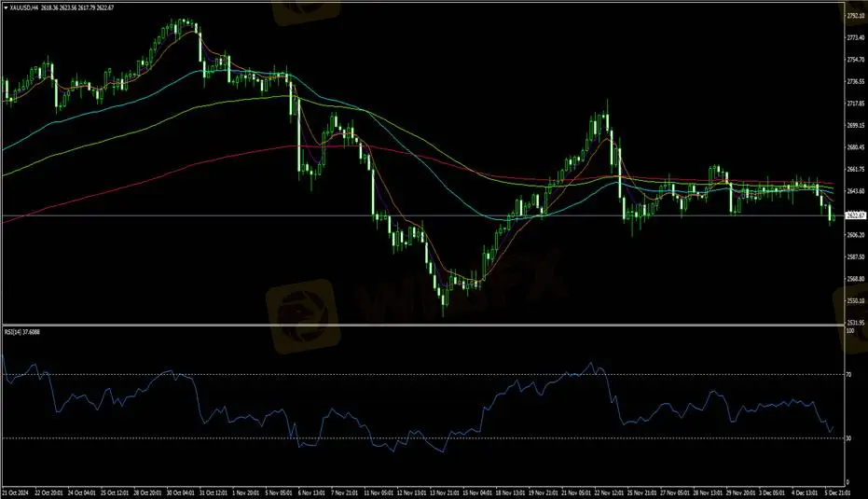The image size is (868, 499).
Task: Click the 2754.70 price scale label
Action: [x=856, y=60]
